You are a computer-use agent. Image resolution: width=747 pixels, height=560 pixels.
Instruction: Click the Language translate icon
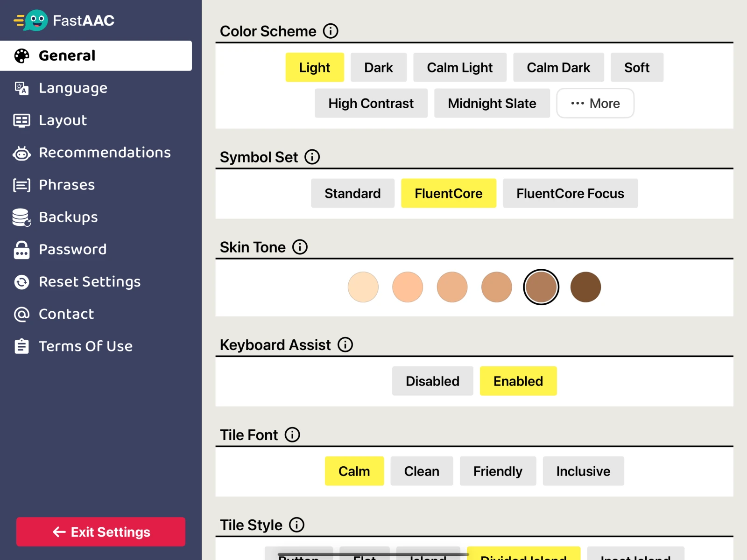21,88
